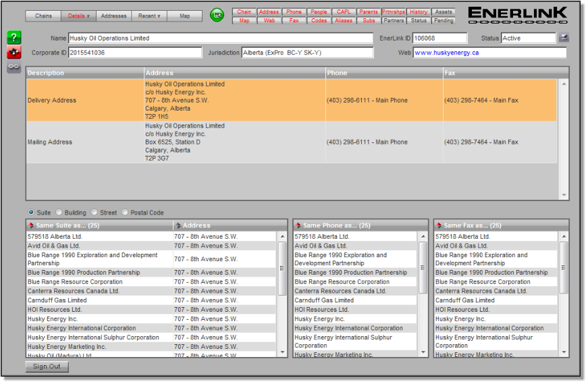Click the Pending button
This screenshot has width=588, height=384.
pos(444,20)
